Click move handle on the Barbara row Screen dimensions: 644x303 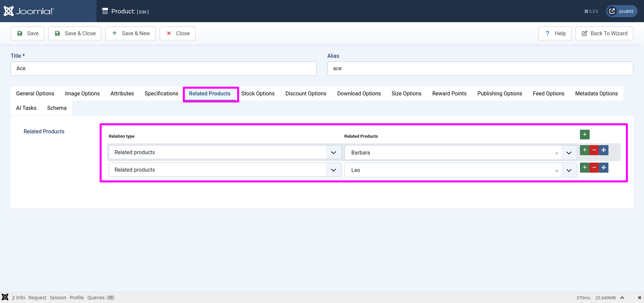pyautogui.click(x=604, y=150)
